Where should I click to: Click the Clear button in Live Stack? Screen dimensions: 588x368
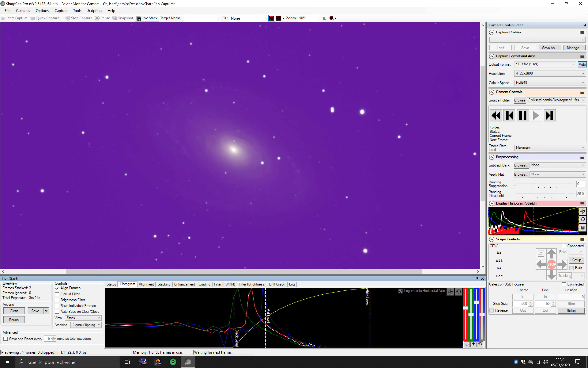[14, 311]
